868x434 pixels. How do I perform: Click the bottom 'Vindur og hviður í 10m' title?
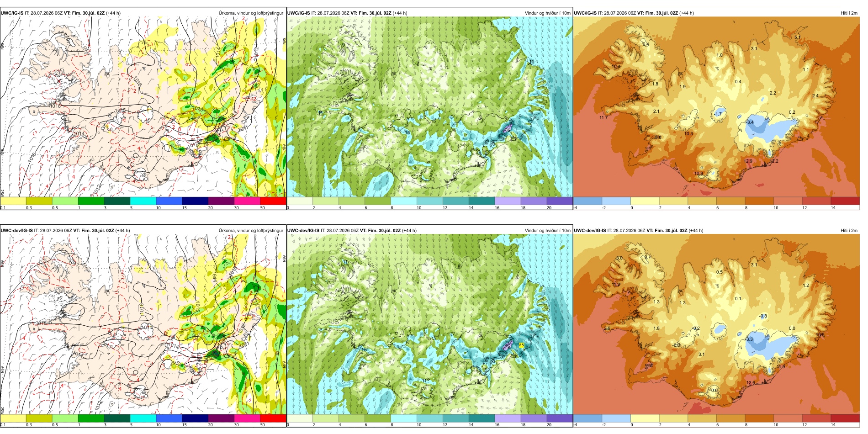[547, 231]
